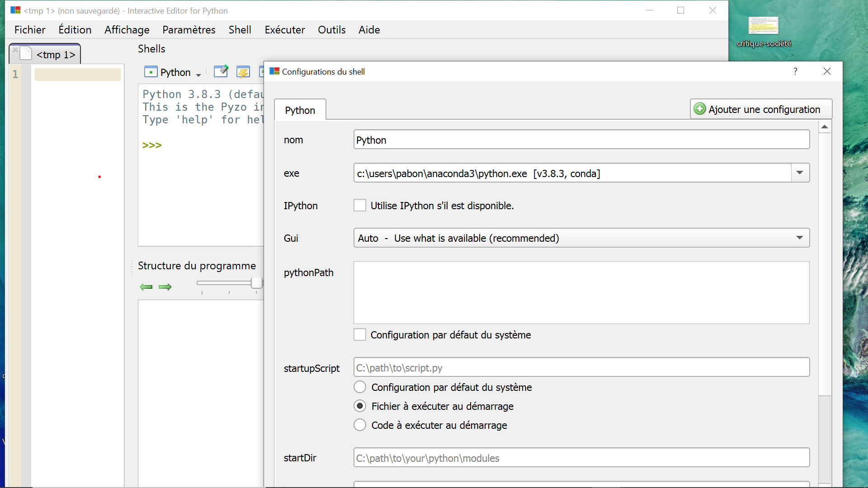Screen dimensions: 868x488
Task: Click the structure level slider handle
Action: pyautogui.click(x=256, y=283)
